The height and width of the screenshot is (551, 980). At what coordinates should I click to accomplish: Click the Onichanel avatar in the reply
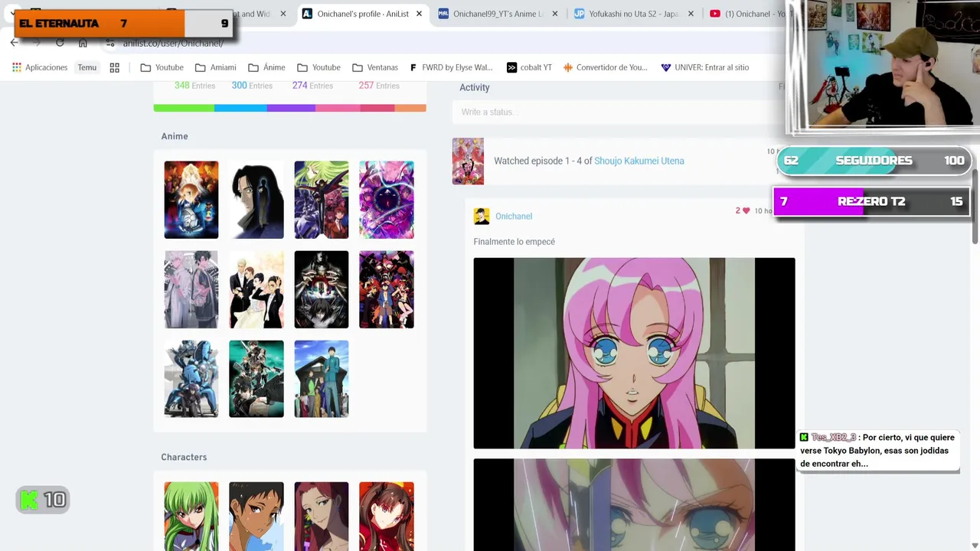click(482, 217)
